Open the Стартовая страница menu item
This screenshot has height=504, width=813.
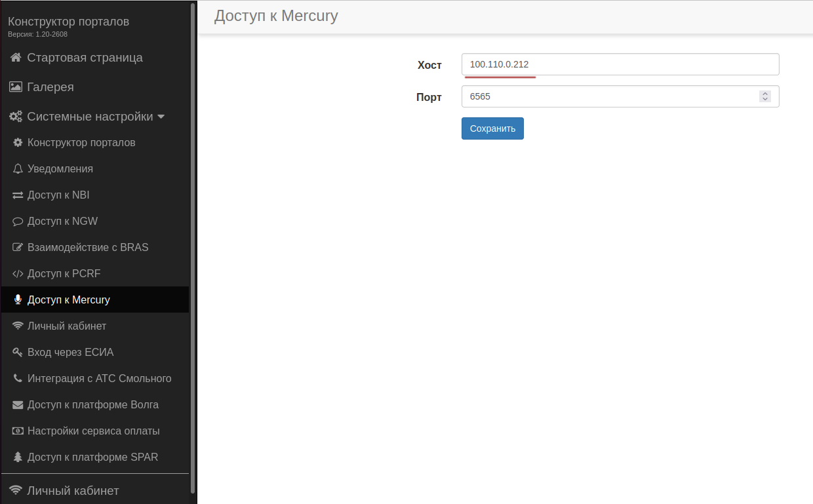pos(85,58)
